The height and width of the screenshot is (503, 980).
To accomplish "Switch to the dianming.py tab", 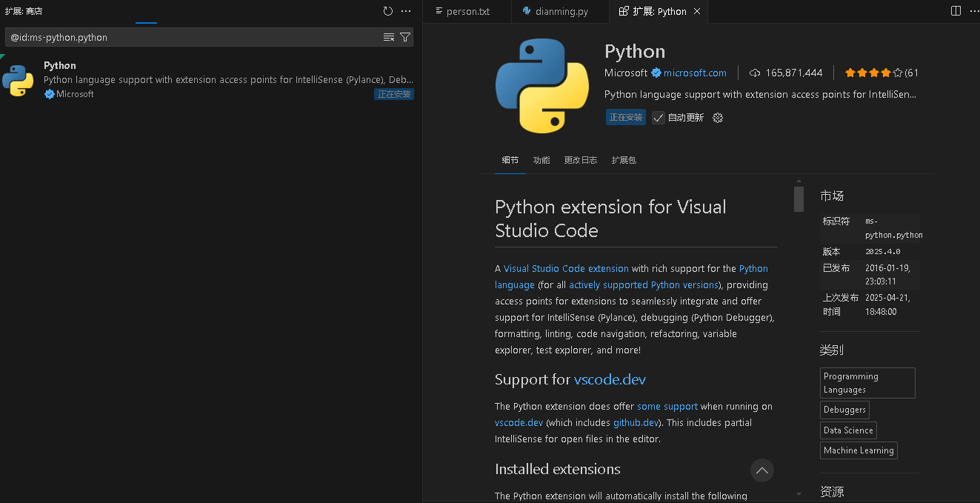I will click(x=561, y=12).
